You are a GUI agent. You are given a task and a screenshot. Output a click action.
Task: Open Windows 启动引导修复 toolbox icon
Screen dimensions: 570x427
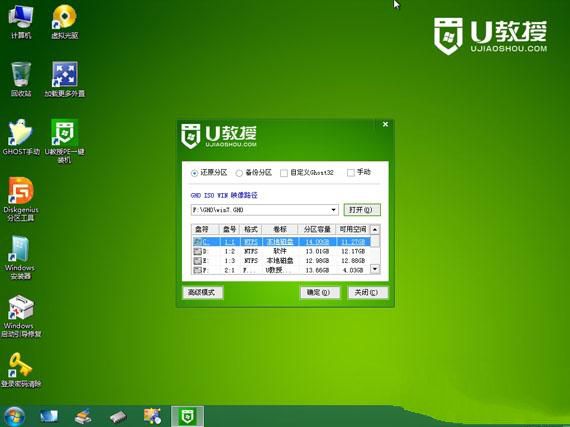tap(21, 316)
